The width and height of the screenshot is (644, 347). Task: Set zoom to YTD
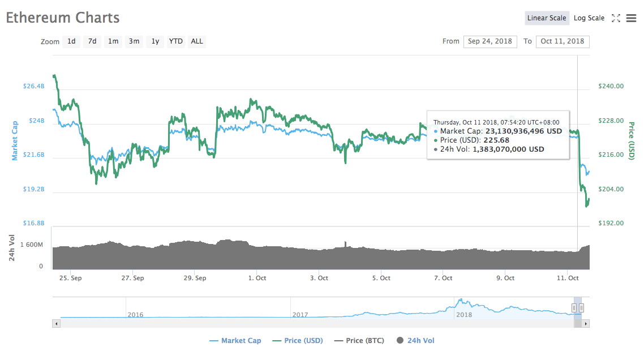(176, 41)
